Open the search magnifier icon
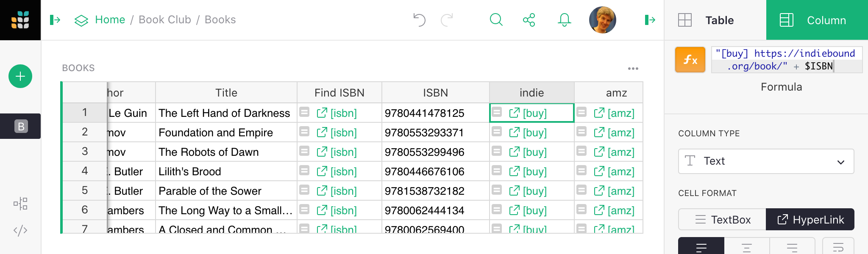868x254 pixels. coord(496,20)
